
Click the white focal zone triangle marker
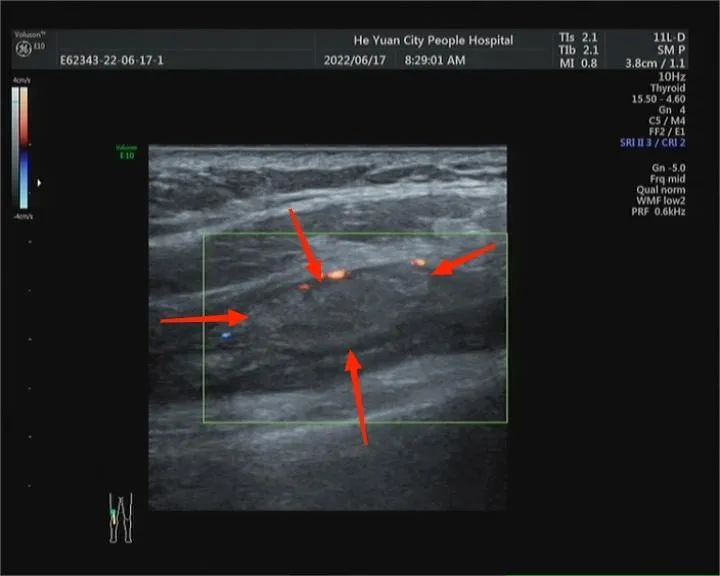[x=39, y=183]
